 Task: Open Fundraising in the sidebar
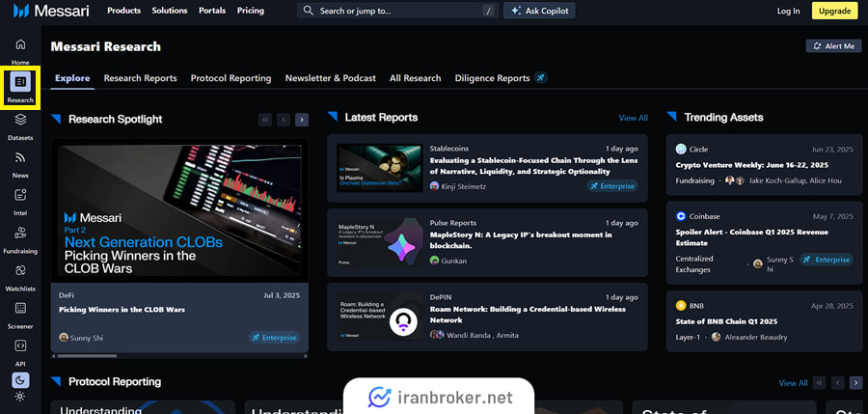click(x=20, y=239)
